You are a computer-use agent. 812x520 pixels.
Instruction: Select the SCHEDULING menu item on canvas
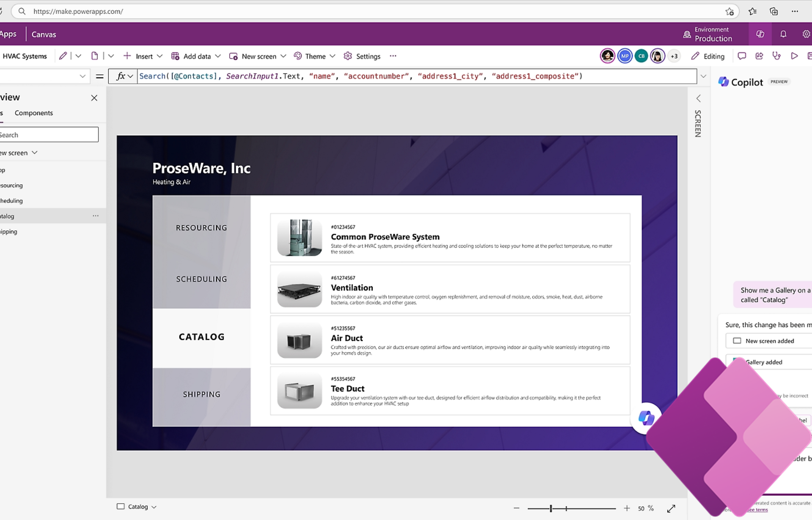point(201,279)
